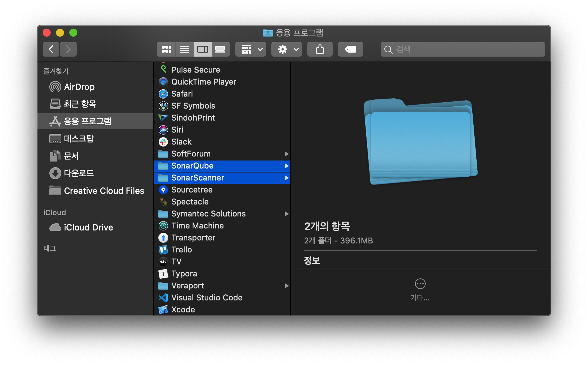Select the Trello app icon

(x=163, y=249)
